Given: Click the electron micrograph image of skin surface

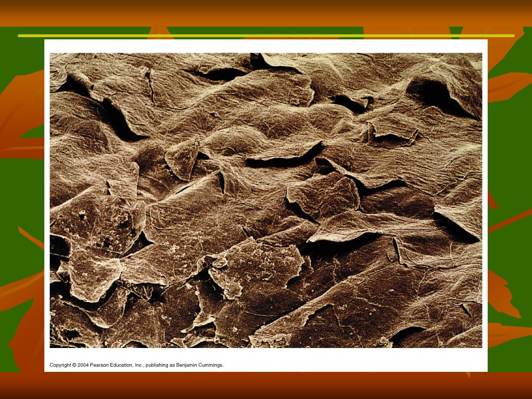Looking at the screenshot, I should (265, 200).
